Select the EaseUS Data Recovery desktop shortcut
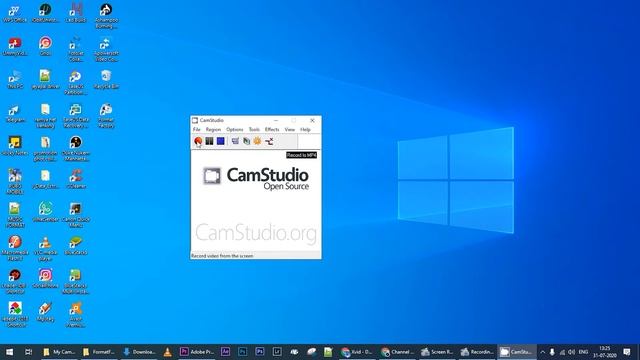 pos(76,116)
